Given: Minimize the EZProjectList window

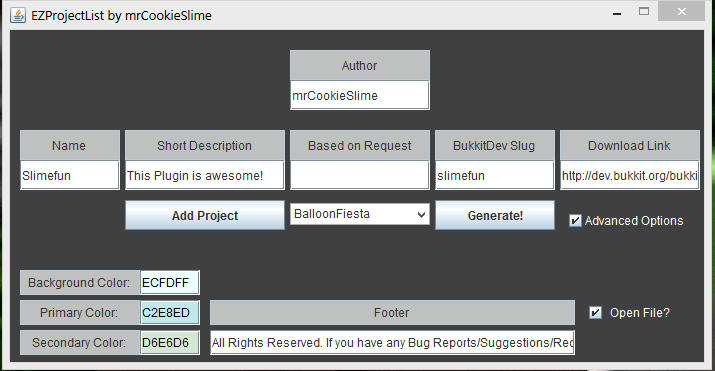Looking at the screenshot, I should click(x=617, y=13).
